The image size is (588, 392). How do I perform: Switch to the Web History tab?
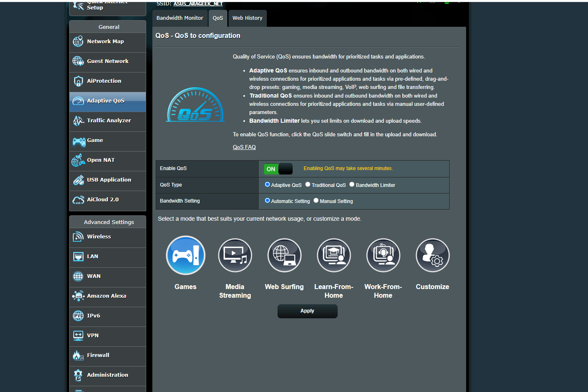[247, 18]
